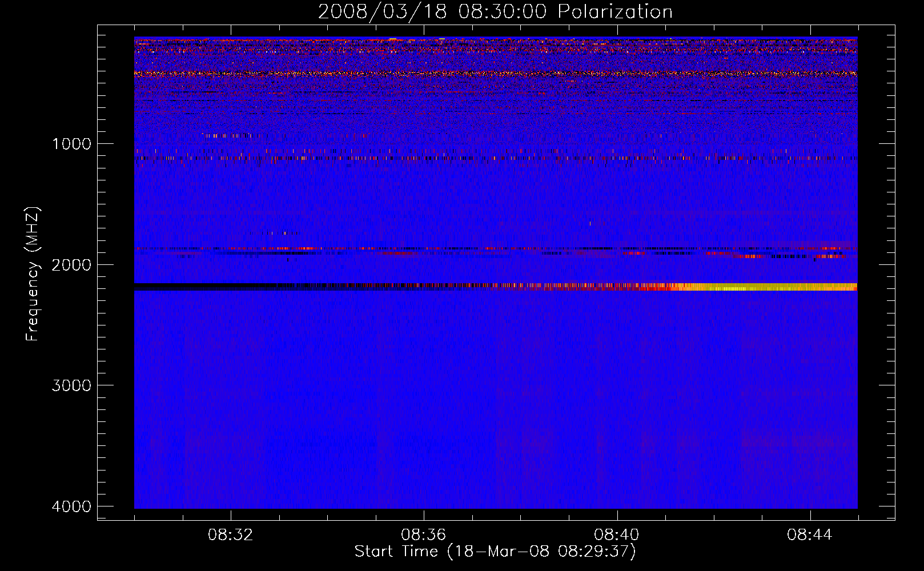The image size is (924, 571).
Task: Click the 'Frequency (MHZ)' axis label
Action: click(33, 274)
